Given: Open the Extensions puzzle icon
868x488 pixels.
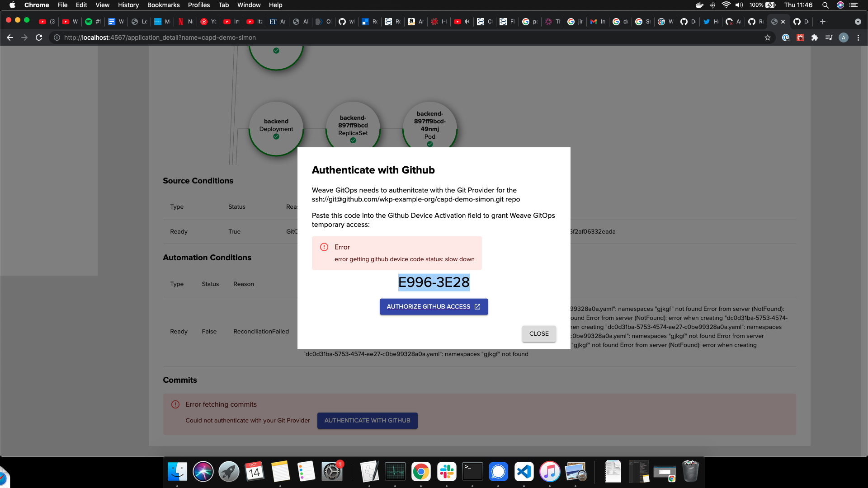Looking at the screenshot, I should (x=815, y=38).
